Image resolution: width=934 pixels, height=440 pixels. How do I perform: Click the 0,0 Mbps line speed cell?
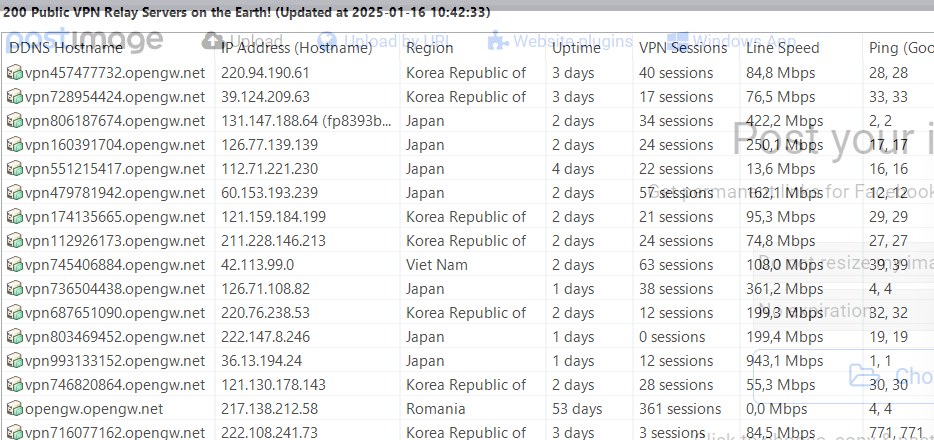(x=777, y=409)
